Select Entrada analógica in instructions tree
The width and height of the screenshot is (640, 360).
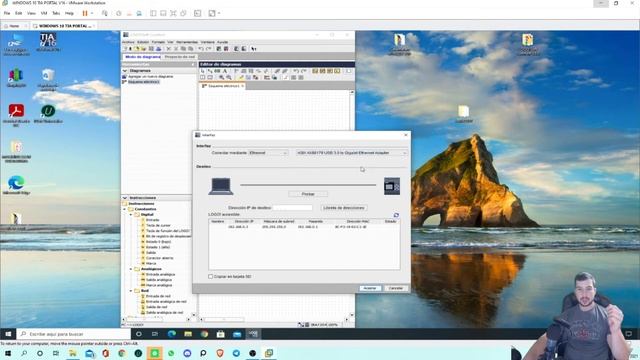pyautogui.click(x=160, y=274)
